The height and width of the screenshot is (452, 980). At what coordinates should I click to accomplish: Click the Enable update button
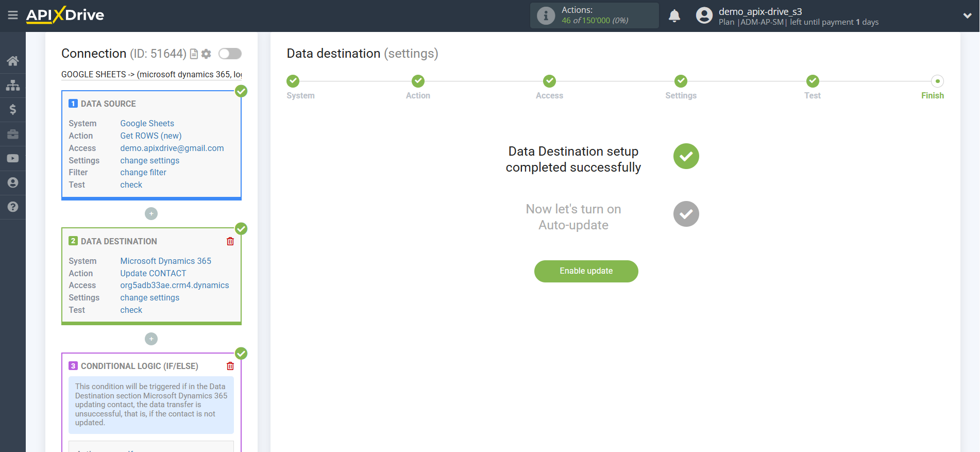[586, 271]
